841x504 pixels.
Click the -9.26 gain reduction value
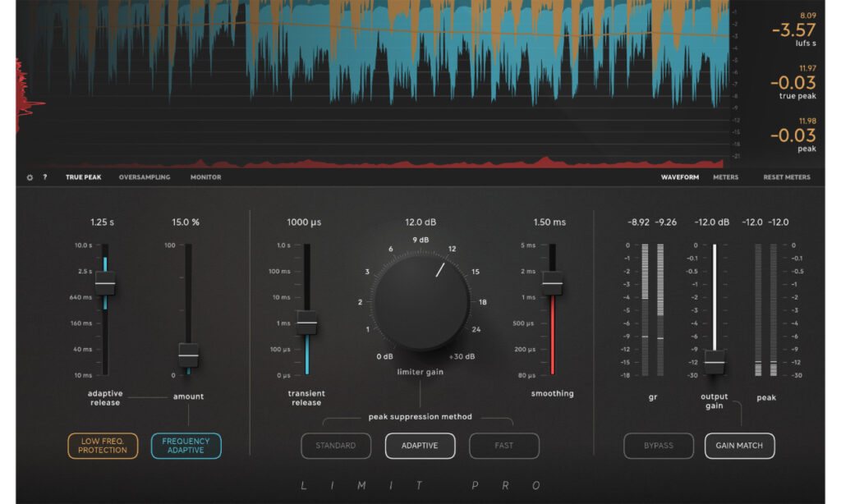[x=666, y=222]
